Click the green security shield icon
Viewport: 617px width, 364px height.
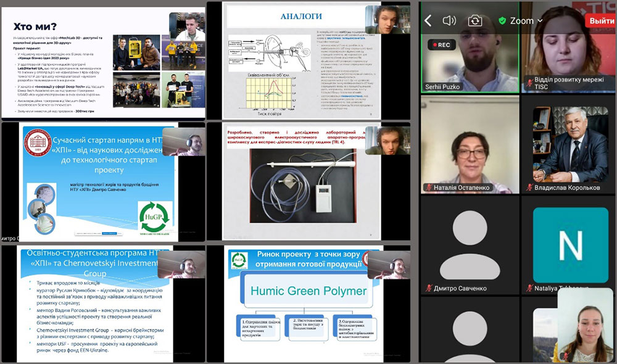click(x=502, y=20)
